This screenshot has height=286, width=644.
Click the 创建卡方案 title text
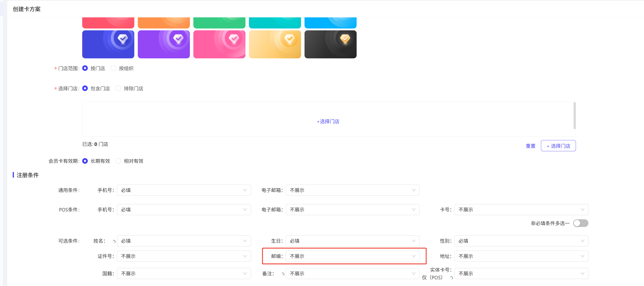coord(26,9)
